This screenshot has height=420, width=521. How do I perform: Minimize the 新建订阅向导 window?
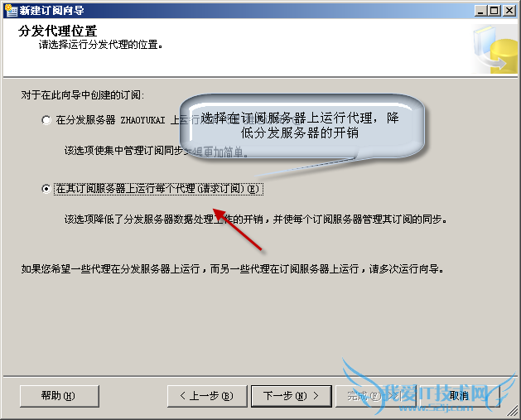(x=480, y=11)
